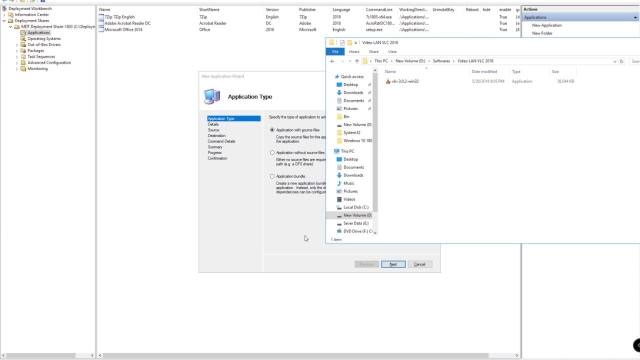Open the Share tab in Explorer
The image size is (640, 360).
373,52
